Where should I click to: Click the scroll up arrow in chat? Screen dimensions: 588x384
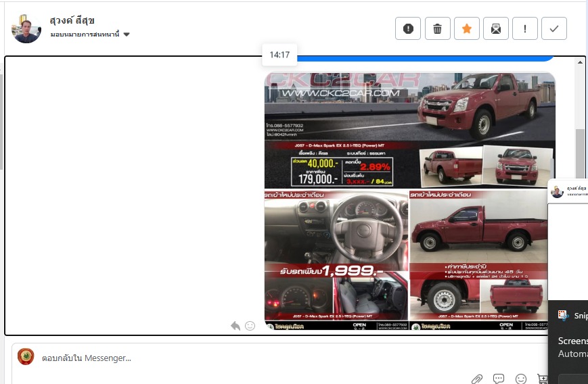(580, 62)
